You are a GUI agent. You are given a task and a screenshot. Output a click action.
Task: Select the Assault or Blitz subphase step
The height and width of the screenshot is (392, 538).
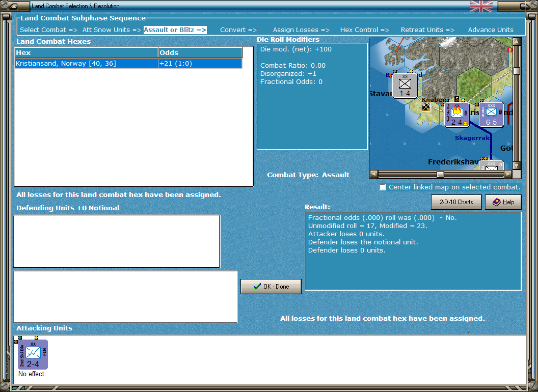pos(175,30)
